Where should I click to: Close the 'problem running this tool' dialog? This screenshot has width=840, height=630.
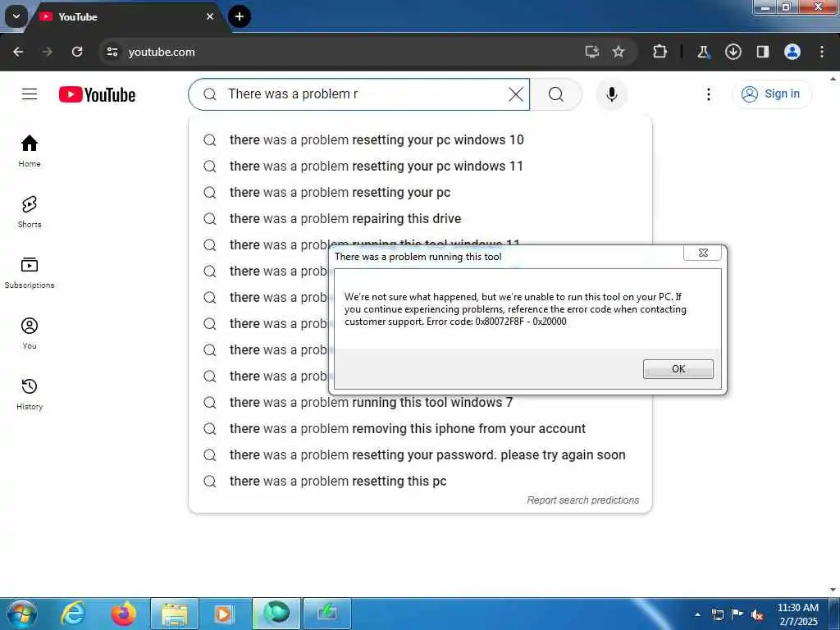coord(703,253)
